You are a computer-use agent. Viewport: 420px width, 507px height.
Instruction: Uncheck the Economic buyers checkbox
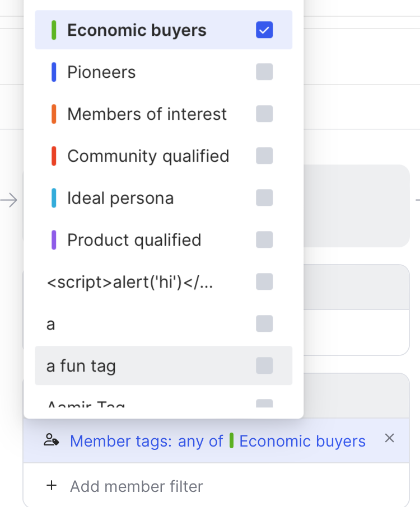click(264, 30)
